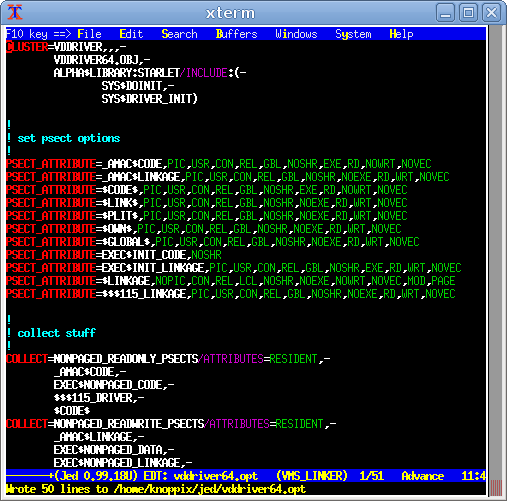Open the Edit menu

pyautogui.click(x=131, y=34)
